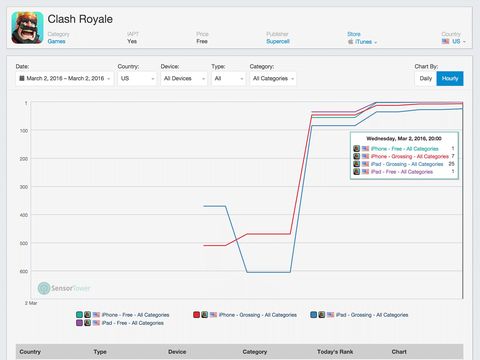Click the Apple iTunes store icon
The width and height of the screenshot is (480, 360).
pos(350,42)
